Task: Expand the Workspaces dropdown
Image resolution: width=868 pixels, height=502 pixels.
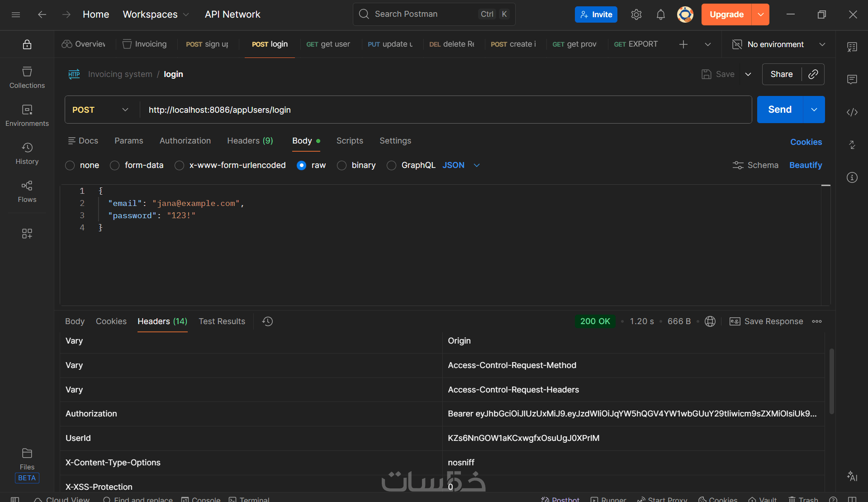Action: (156, 14)
